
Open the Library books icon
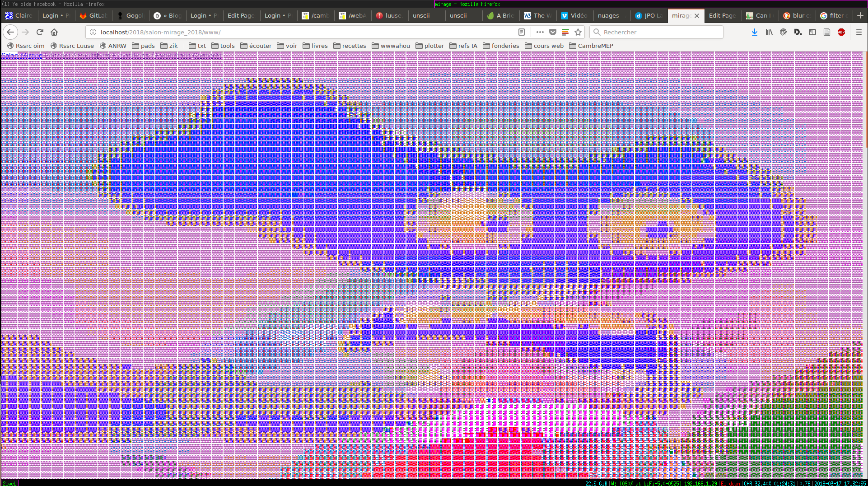(769, 32)
